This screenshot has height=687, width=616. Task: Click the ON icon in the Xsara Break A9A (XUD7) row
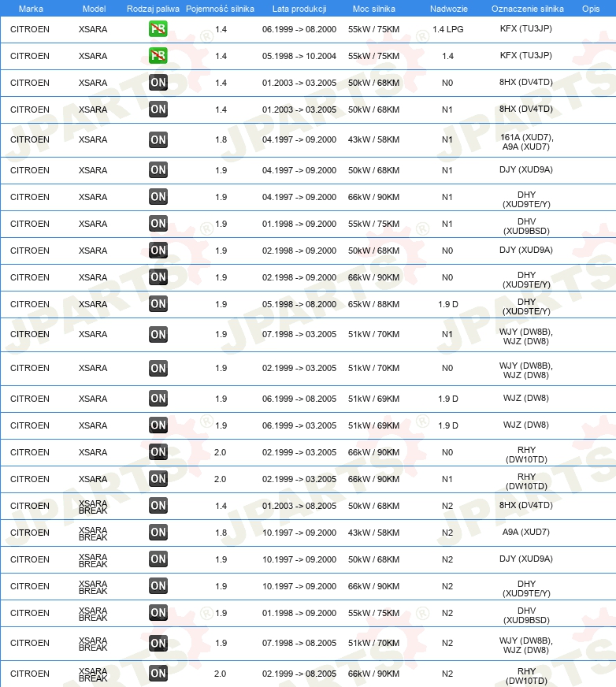pyautogui.click(x=158, y=533)
